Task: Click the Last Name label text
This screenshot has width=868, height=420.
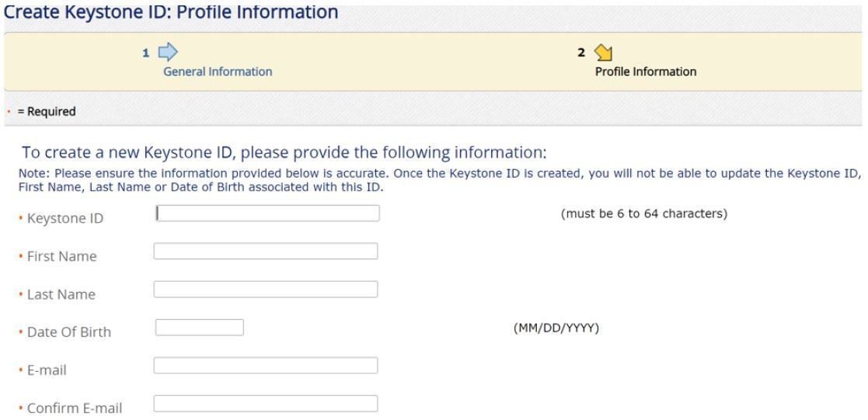Action: (x=61, y=295)
